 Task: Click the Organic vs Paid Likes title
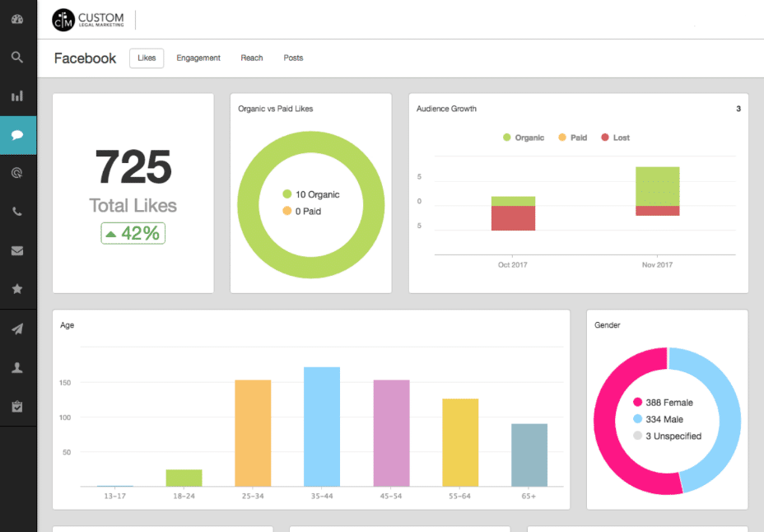coord(275,109)
